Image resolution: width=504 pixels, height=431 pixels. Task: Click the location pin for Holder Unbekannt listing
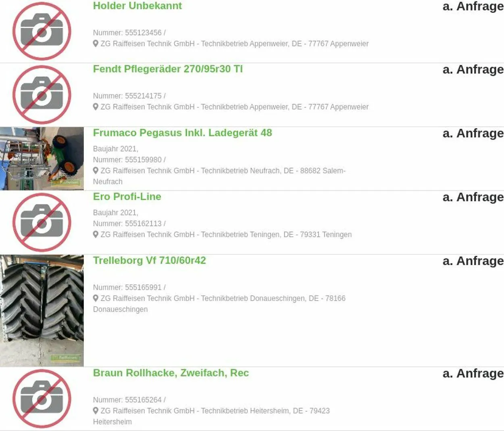[x=96, y=43]
